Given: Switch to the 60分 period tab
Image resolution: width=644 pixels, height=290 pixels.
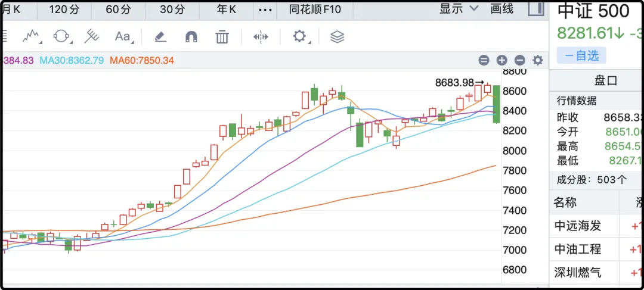Looking at the screenshot, I should click(117, 9).
